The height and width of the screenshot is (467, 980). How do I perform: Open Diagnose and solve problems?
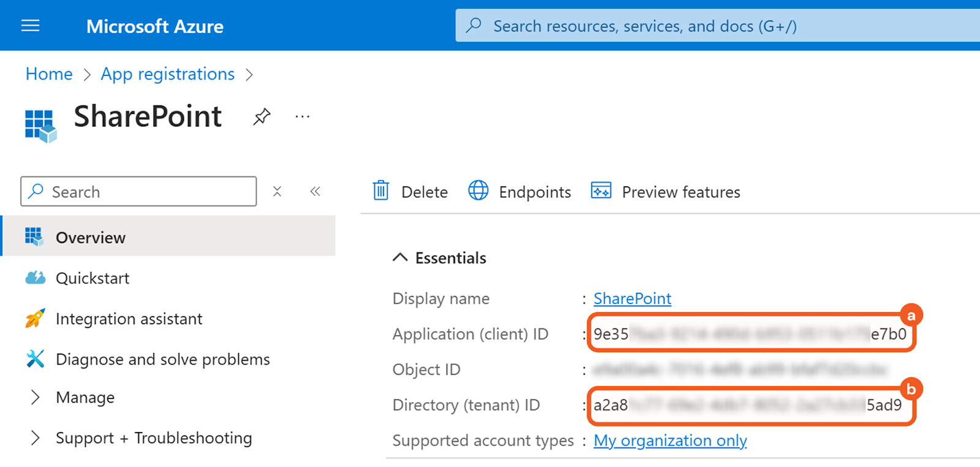click(162, 359)
